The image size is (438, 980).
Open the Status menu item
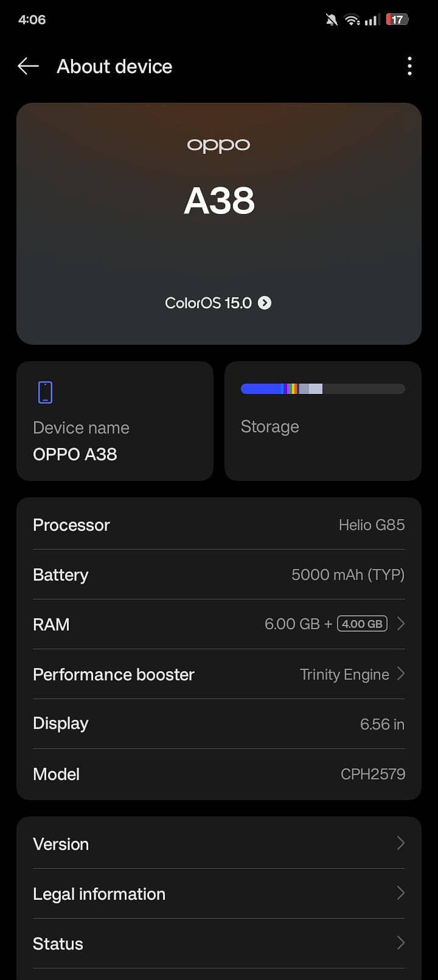tap(218, 944)
